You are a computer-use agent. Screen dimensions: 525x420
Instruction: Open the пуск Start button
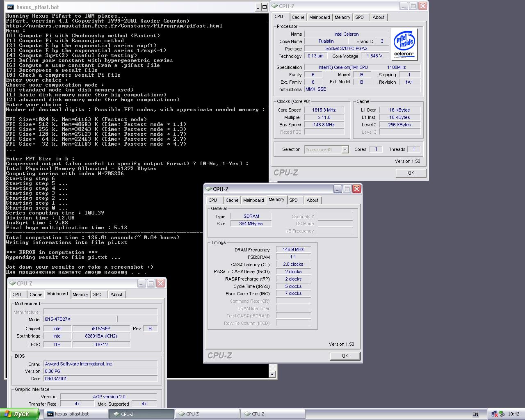[19, 414]
